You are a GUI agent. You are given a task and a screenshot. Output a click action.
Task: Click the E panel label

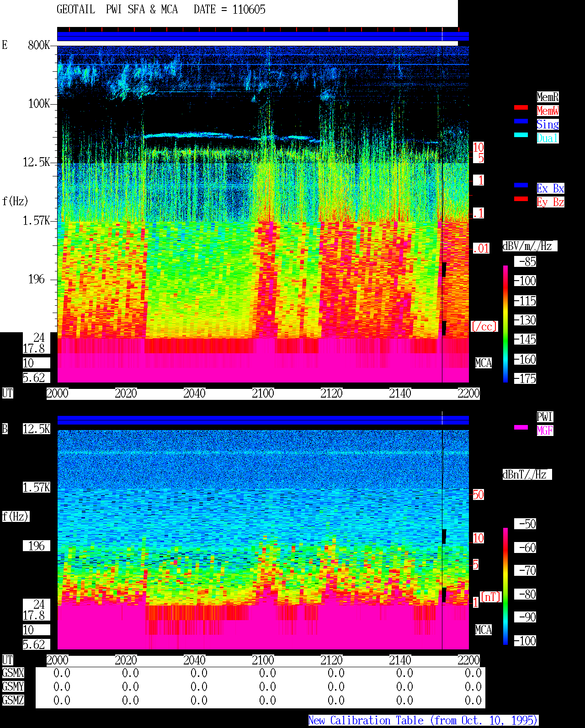(x=5, y=45)
